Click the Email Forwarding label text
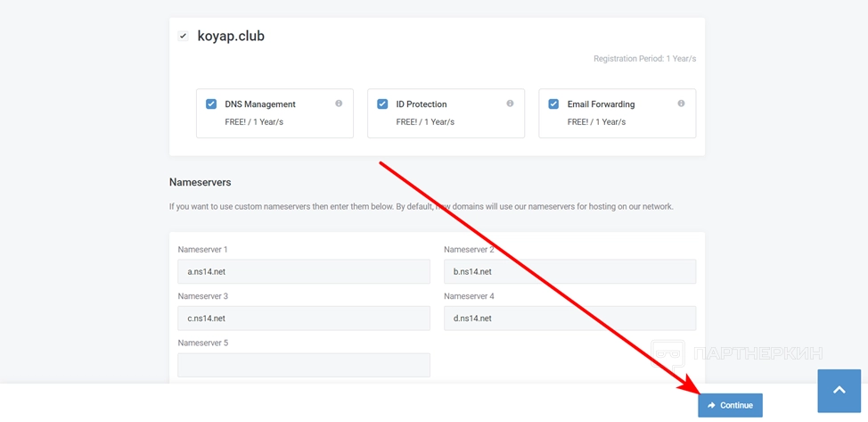Viewport: 868px width, 422px height. tap(601, 104)
